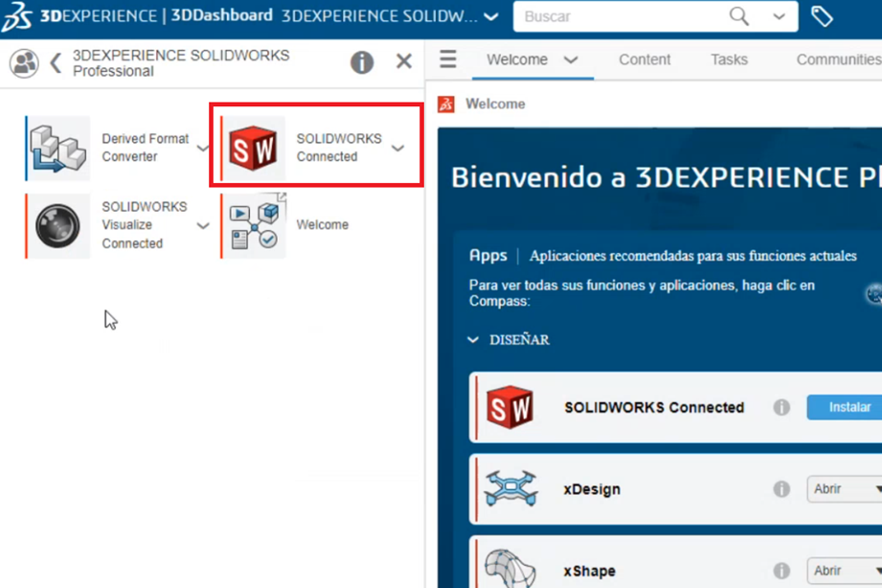Screen dimensions: 882x588
Task: Collapse the DISEÑAR section
Action: (473, 340)
